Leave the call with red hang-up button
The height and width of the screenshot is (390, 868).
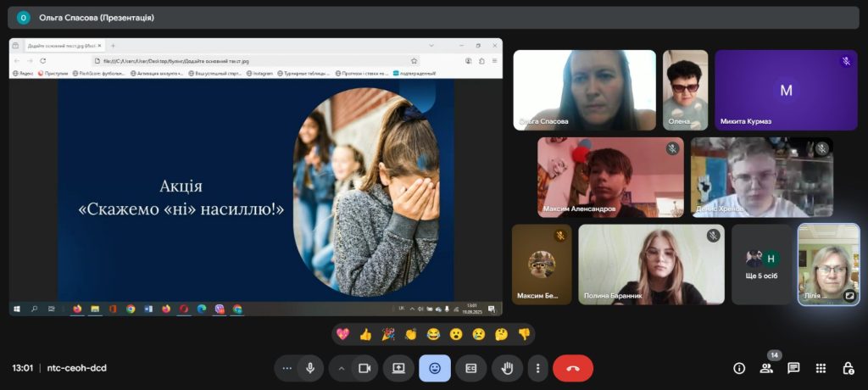tap(573, 368)
